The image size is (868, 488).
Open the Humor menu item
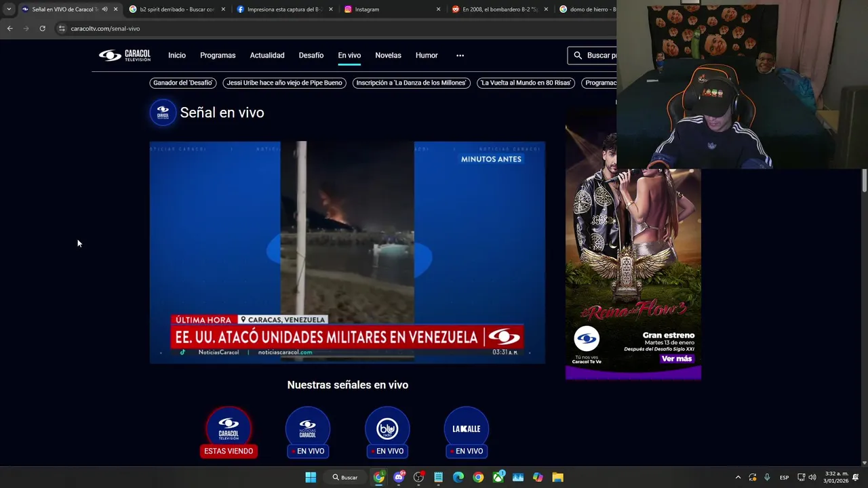(427, 56)
